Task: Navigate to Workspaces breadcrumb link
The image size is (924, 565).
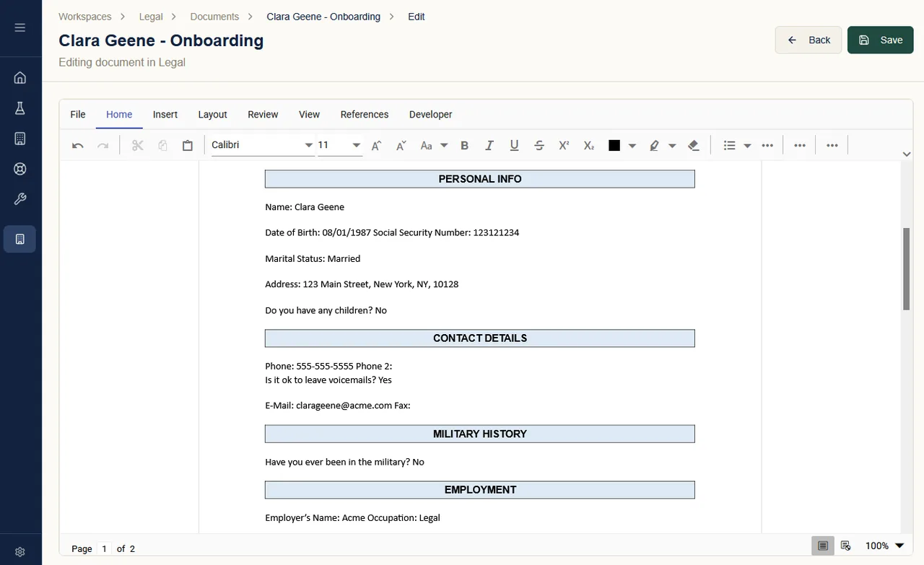Action: pyautogui.click(x=85, y=17)
